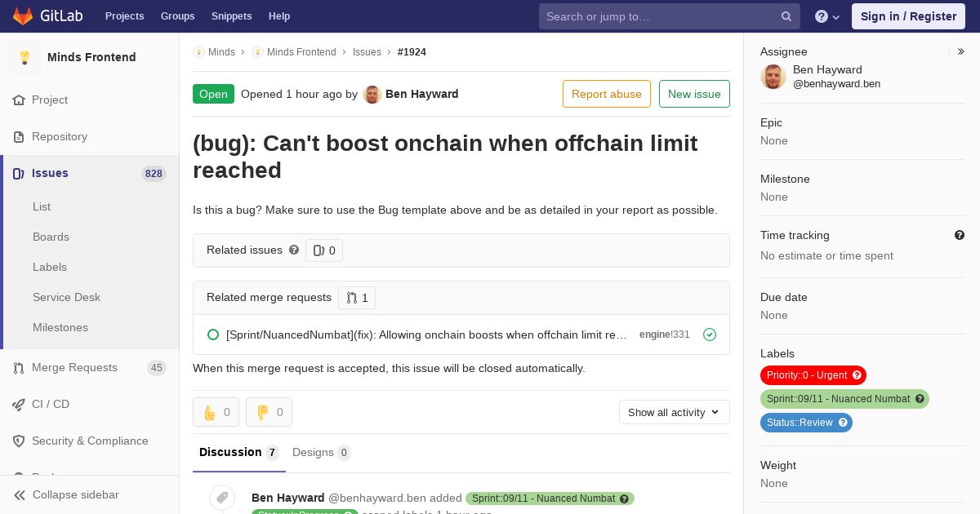
Task: Open the Show all activity dropdown
Action: 675,412
